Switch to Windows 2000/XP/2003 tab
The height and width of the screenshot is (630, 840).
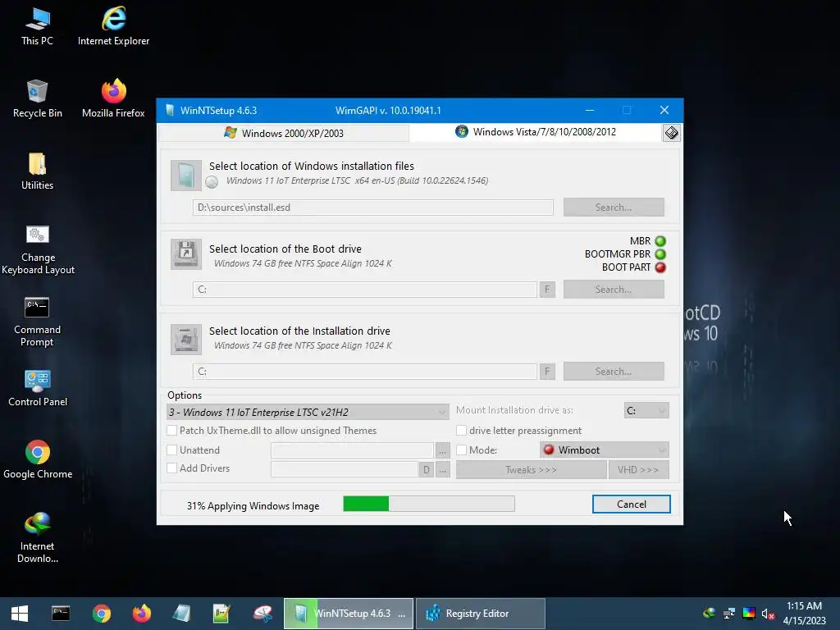tap(284, 133)
